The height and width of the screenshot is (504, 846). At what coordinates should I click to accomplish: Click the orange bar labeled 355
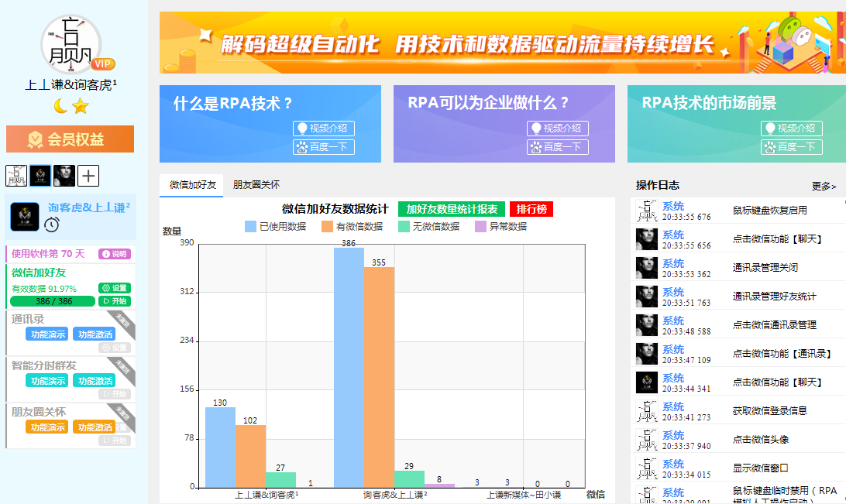[x=379, y=377]
